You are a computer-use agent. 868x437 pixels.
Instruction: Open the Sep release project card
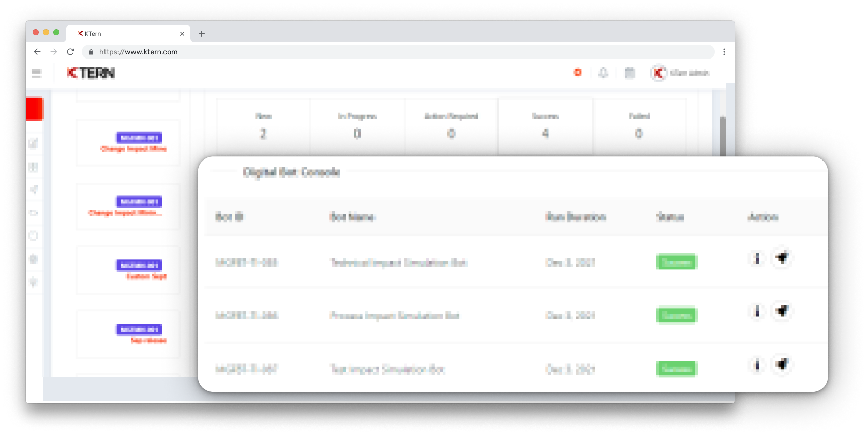pos(128,334)
